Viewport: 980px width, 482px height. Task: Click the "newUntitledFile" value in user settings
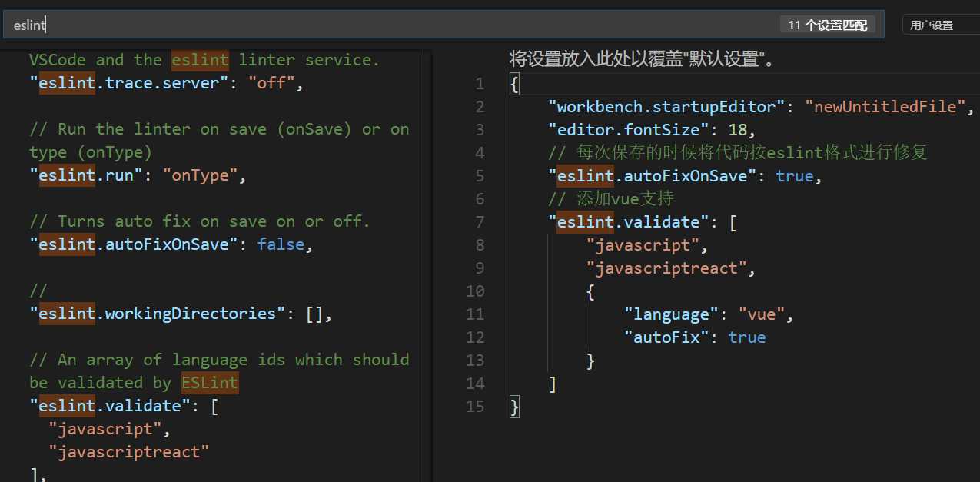[885, 106]
